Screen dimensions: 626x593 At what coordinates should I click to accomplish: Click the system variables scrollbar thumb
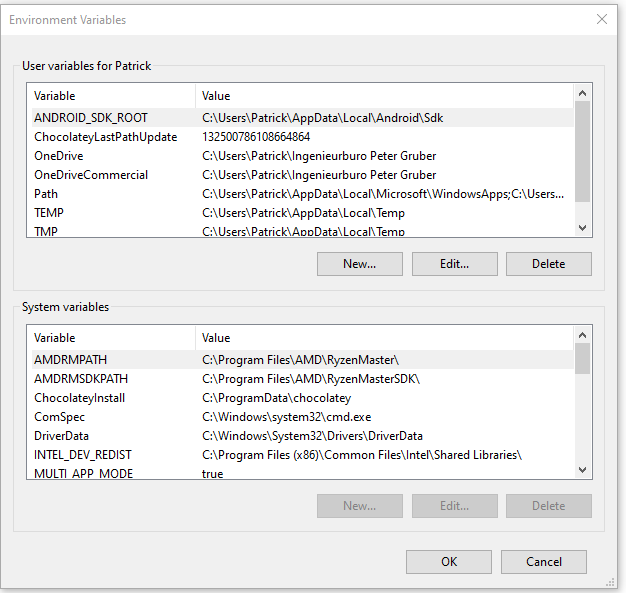click(x=582, y=359)
